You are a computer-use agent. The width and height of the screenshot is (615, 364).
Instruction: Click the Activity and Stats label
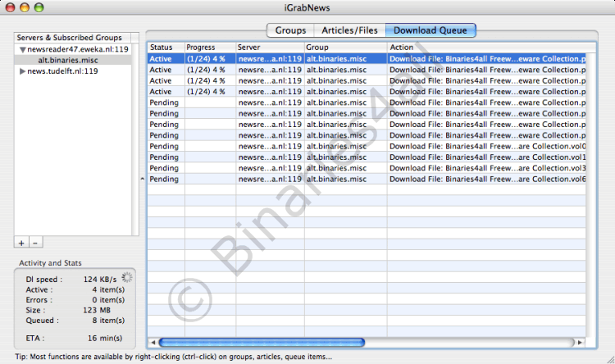point(50,263)
